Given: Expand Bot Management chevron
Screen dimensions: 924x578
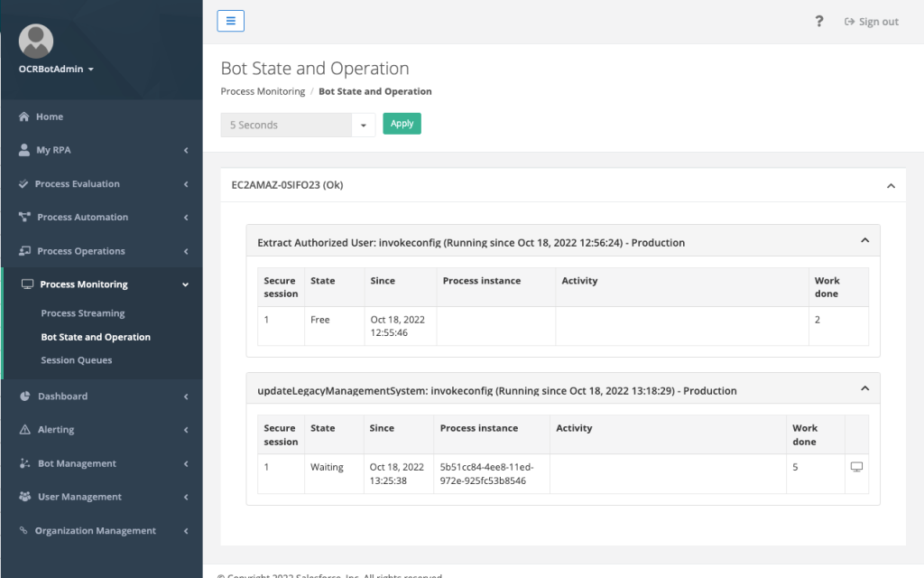Looking at the screenshot, I should point(186,464).
